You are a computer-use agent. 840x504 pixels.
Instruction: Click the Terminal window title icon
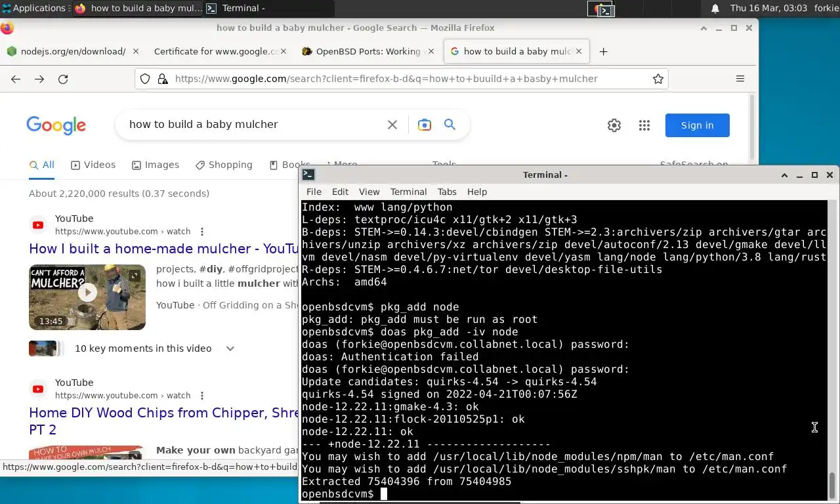pos(308,175)
